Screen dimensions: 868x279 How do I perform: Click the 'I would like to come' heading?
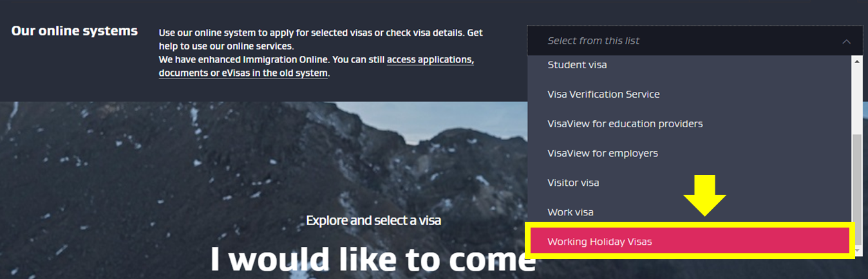coord(373,258)
